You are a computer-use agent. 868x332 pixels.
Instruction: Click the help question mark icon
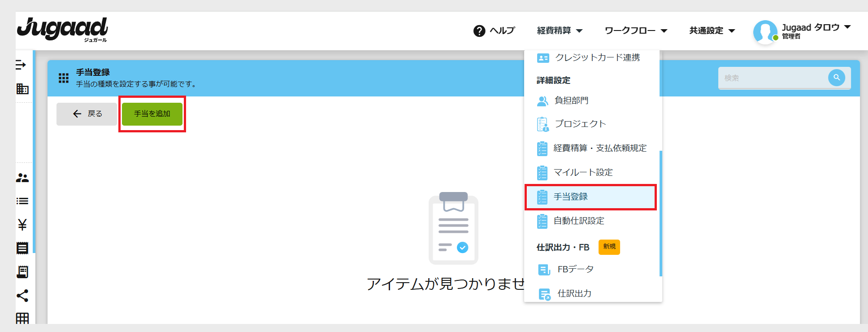tap(479, 31)
